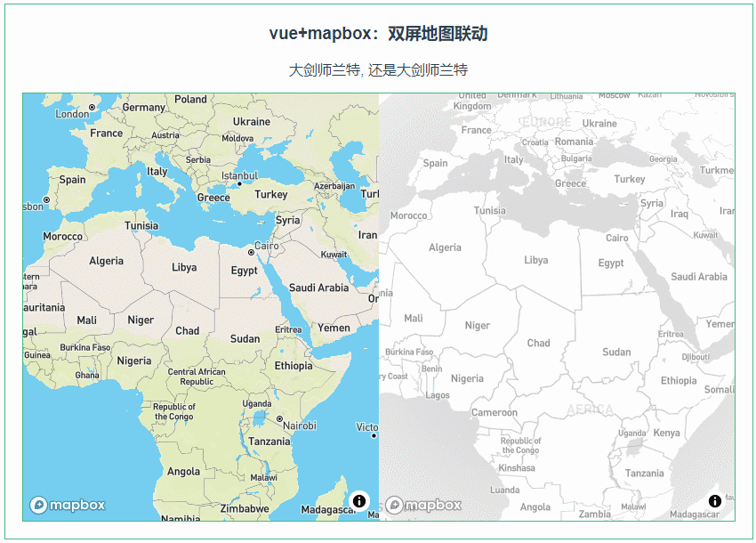The width and height of the screenshot is (756, 543).
Task: Click the 'Poland' map label
Action: [190, 99]
